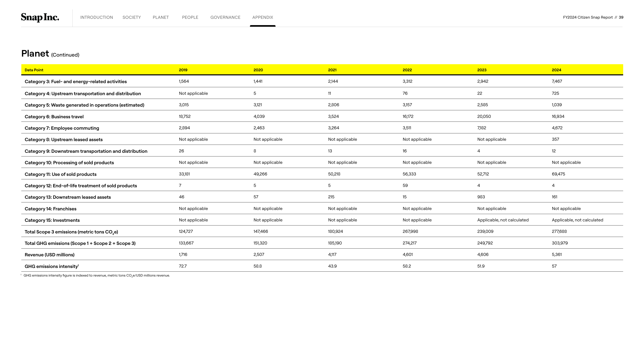Click value 59 in Category 12 row

point(405,186)
